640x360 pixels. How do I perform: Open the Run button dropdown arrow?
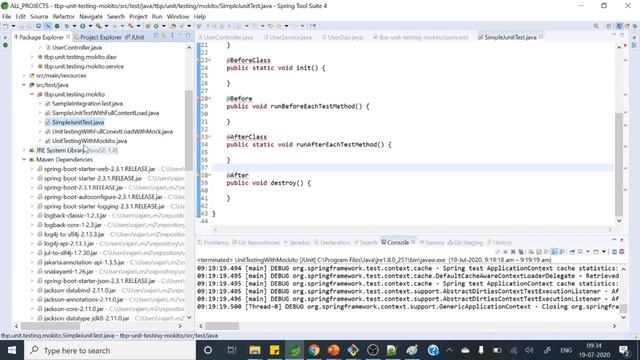[90, 26]
